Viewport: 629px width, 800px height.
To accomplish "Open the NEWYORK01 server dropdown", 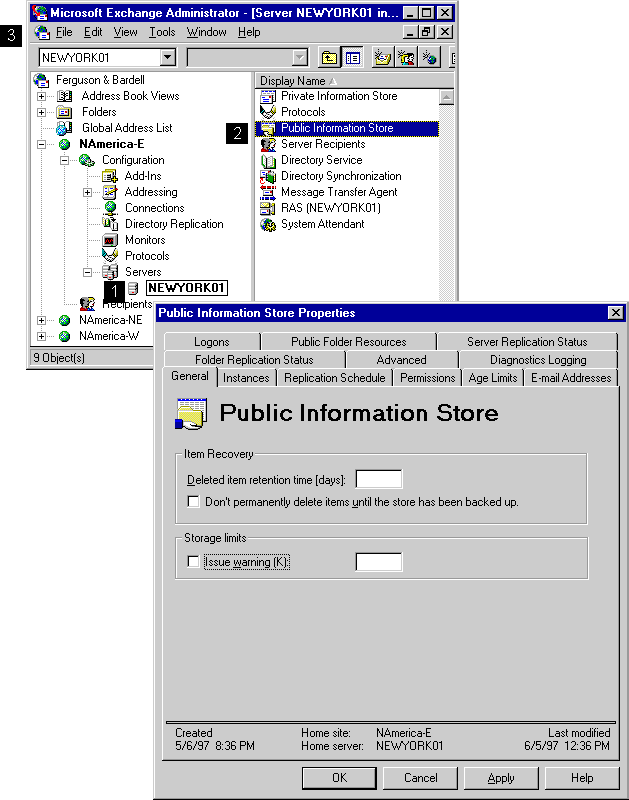I will (x=167, y=57).
